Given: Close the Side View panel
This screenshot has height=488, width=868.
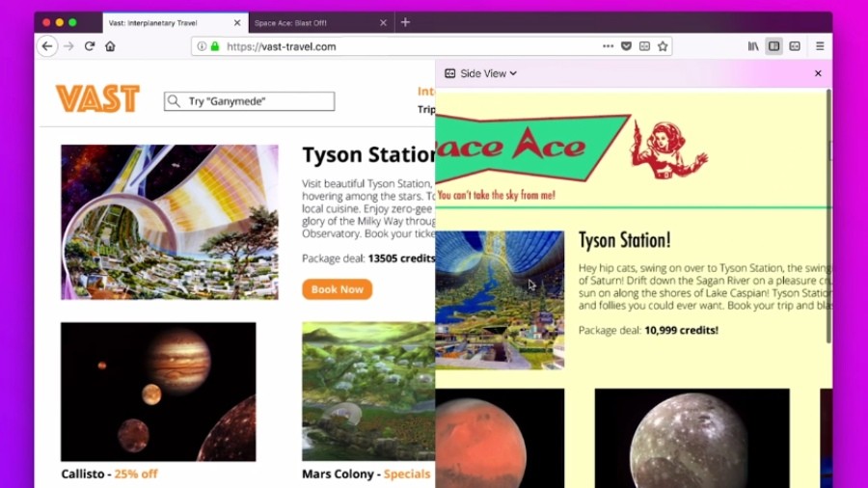Looking at the screenshot, I should pyautogui.click(x=818, y=73).
